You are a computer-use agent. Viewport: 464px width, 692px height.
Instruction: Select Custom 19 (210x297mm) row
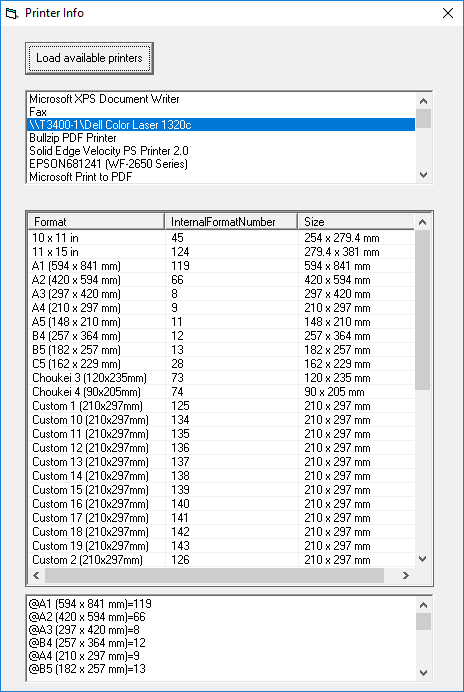222,546
